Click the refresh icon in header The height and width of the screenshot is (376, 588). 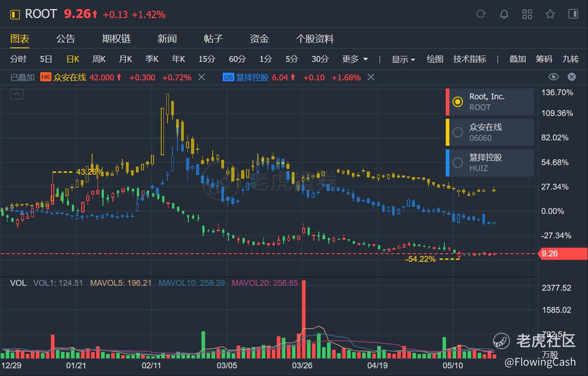(x=481, y=14)
